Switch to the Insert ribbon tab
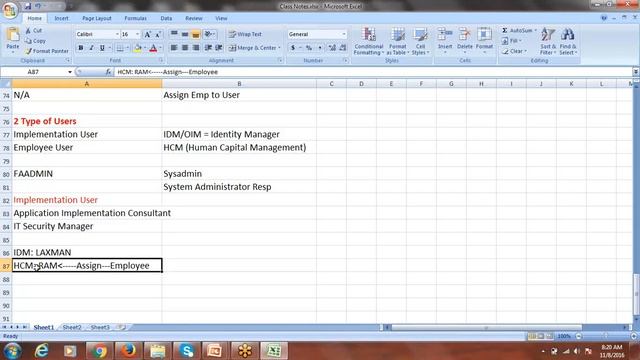Viewport: 640px width, 360px height. pos(62,18)
